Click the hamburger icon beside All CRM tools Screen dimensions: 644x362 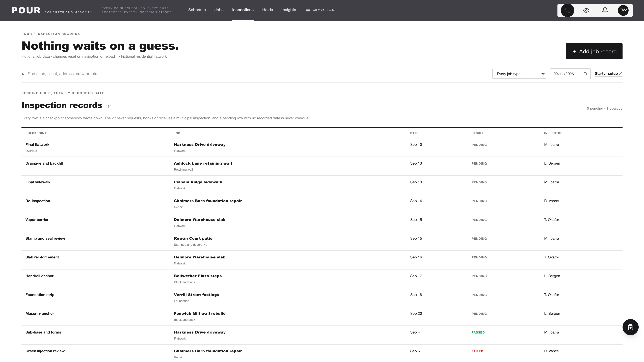click(x=308, y=11)
